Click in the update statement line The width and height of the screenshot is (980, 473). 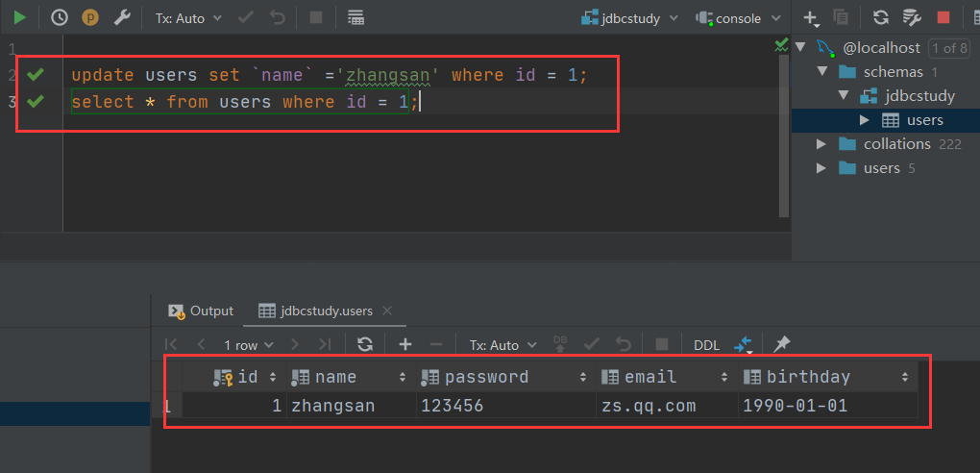click(330, 75)
